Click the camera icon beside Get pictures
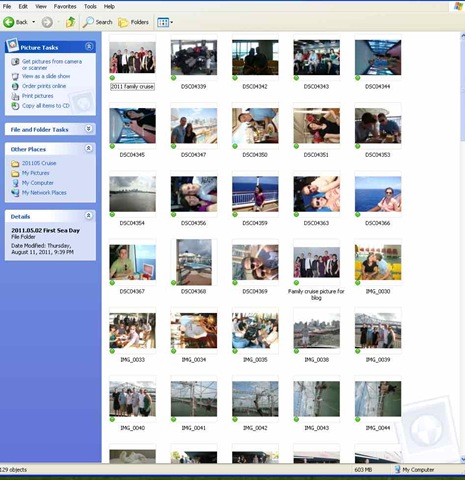465x480 pixels. pos(15,62)
